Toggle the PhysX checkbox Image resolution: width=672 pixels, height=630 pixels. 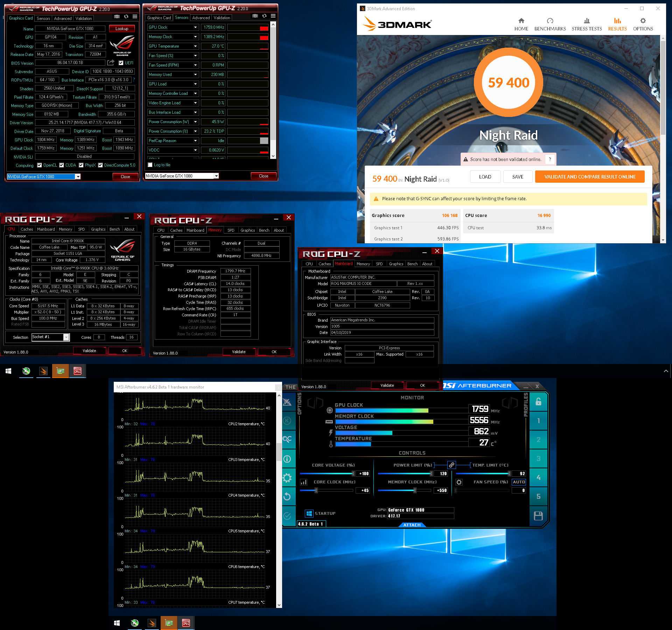click(81, 165)
